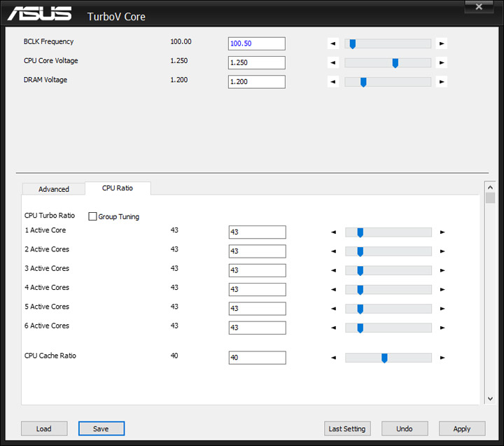Decrease CPU Core Voltage with left arrow
The width and height of the screenshot is (504, 446).
click(333, 63)
